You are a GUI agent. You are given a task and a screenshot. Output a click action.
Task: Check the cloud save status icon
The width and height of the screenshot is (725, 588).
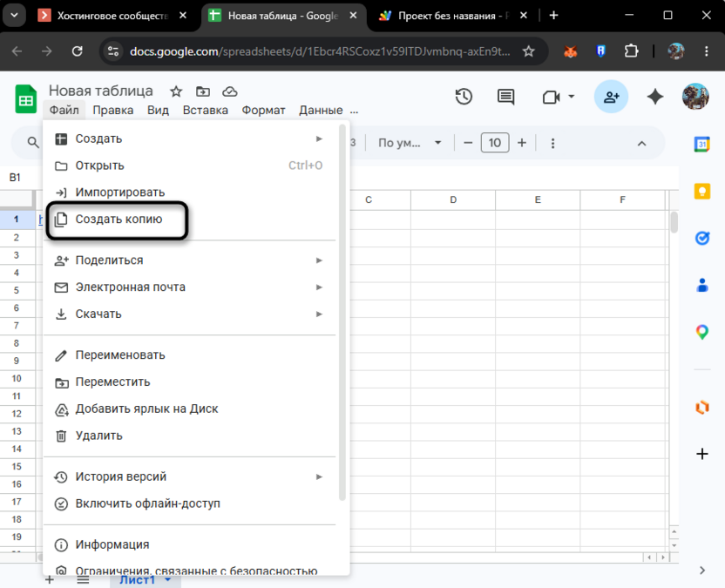pyautogui.click(x=230, y=91)
